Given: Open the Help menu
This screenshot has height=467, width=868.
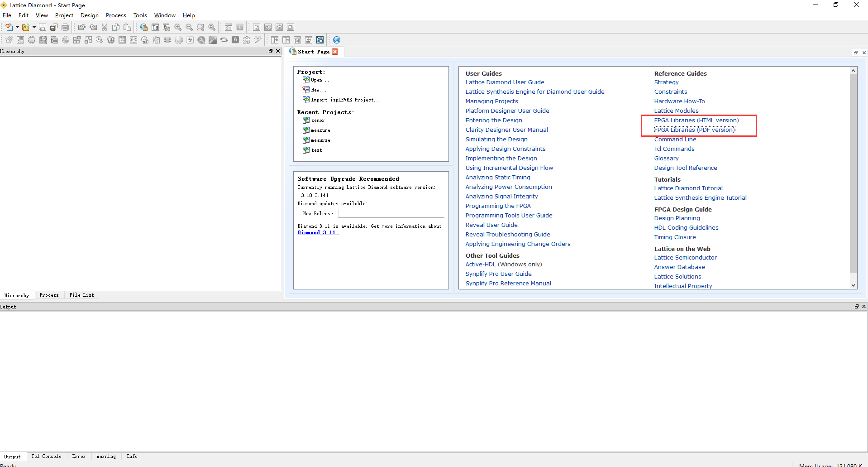Looking at the screenshot, I should point(189,15).
